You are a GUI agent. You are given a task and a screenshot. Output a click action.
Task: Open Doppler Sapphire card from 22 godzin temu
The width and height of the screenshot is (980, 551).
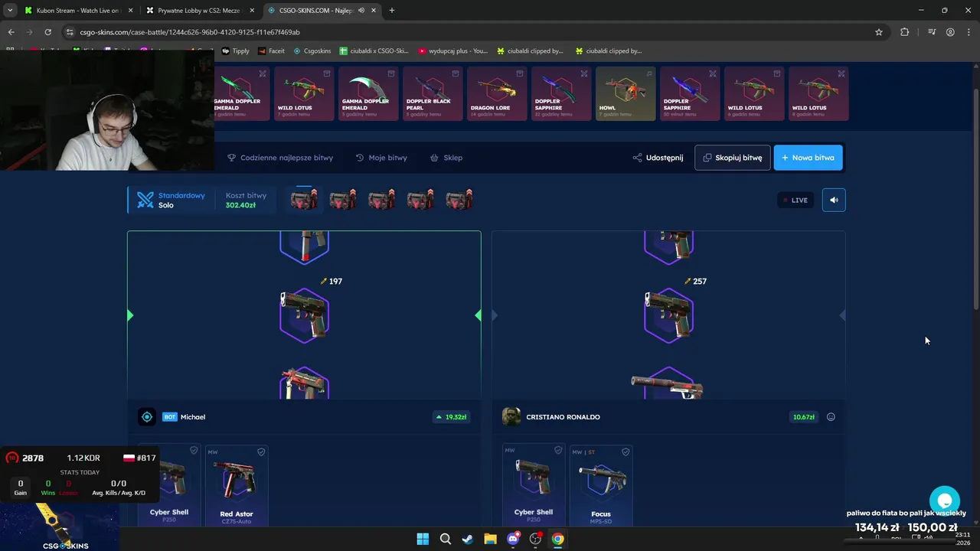(x=561, y=93)
